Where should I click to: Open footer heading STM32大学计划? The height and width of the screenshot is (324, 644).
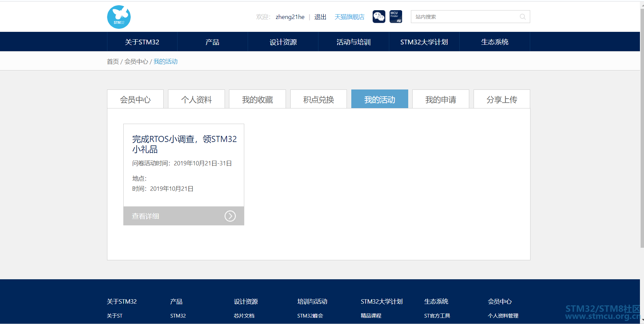[381, 301]
